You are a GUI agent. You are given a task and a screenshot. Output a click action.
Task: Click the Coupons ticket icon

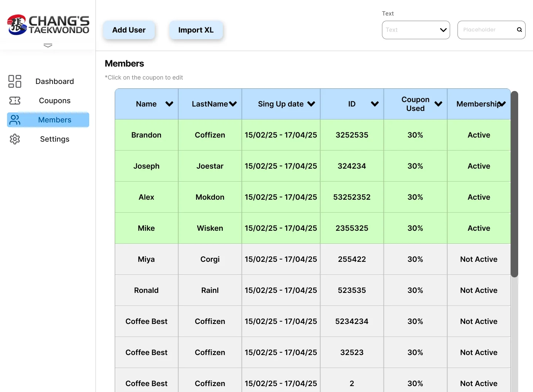15,101
